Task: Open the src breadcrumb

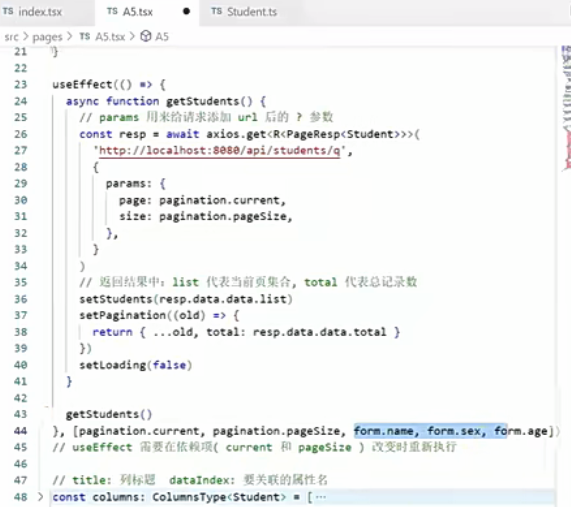Action: tap(11, 37)
